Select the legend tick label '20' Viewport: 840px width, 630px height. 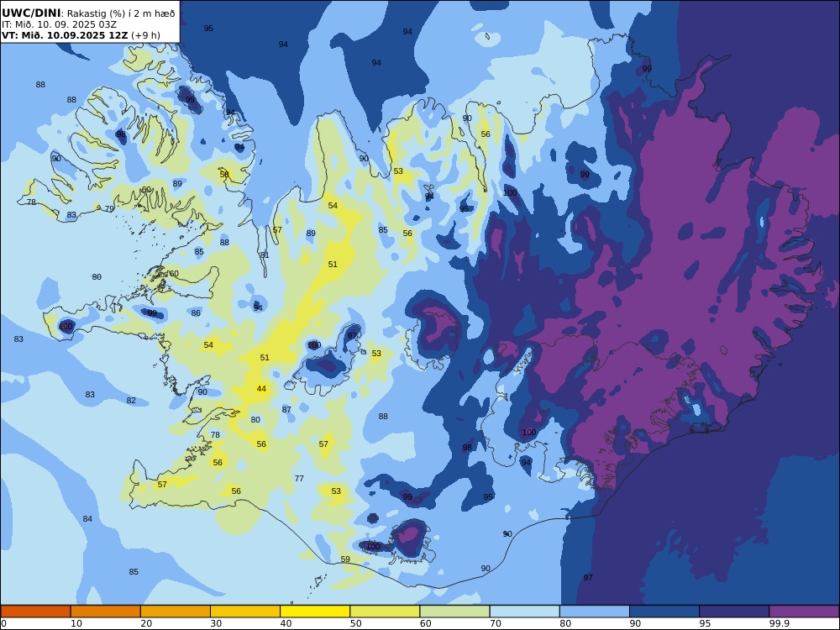coord(146,623)
